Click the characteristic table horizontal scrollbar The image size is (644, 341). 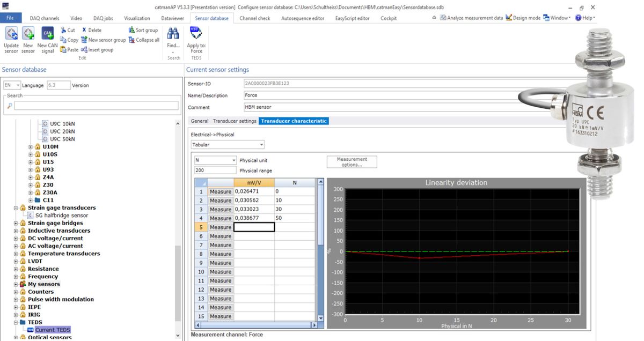point(256,325)
